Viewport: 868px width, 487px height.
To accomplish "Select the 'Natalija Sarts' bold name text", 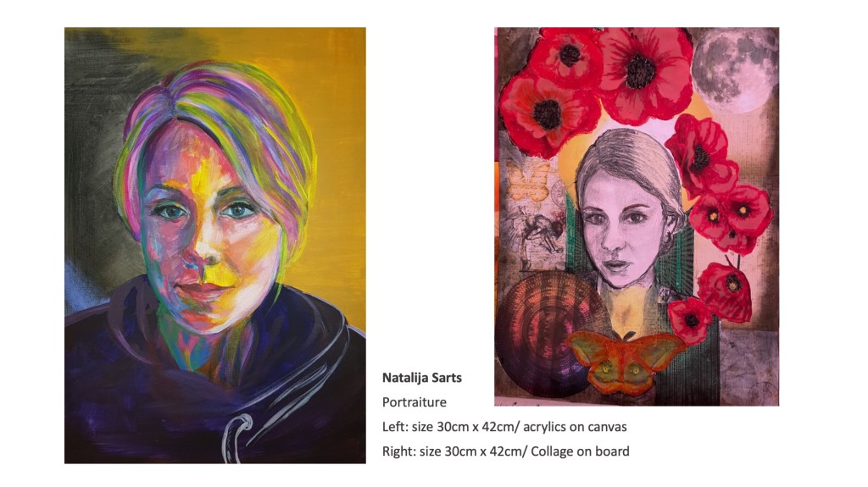I will [x=422, y=378].
